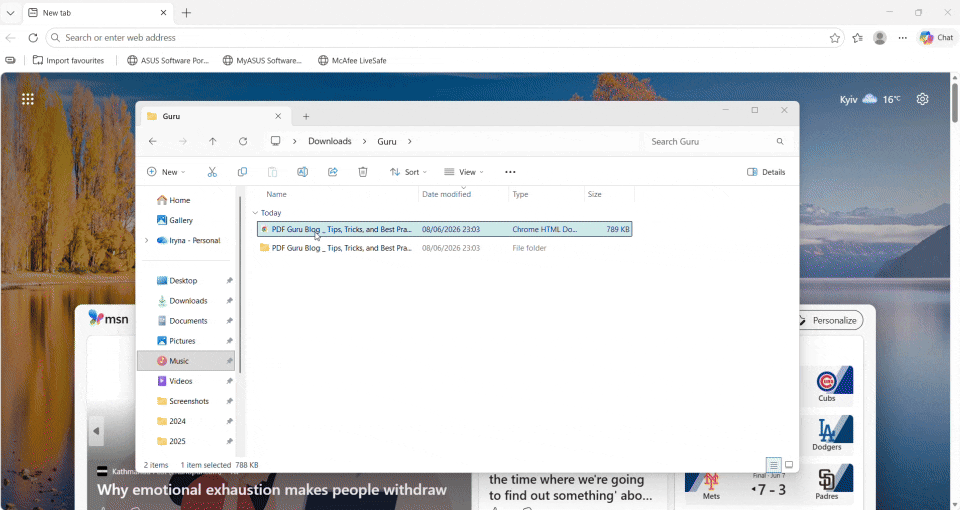This screenshot has height=510, width=960.
Task: Select the PDF Guru Blog File folder row
Action: coord(444,248)
